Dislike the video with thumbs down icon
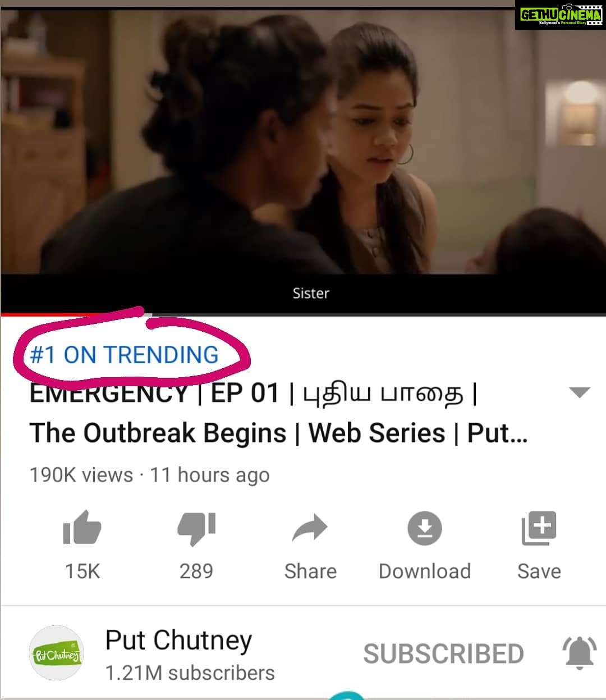 196,529
